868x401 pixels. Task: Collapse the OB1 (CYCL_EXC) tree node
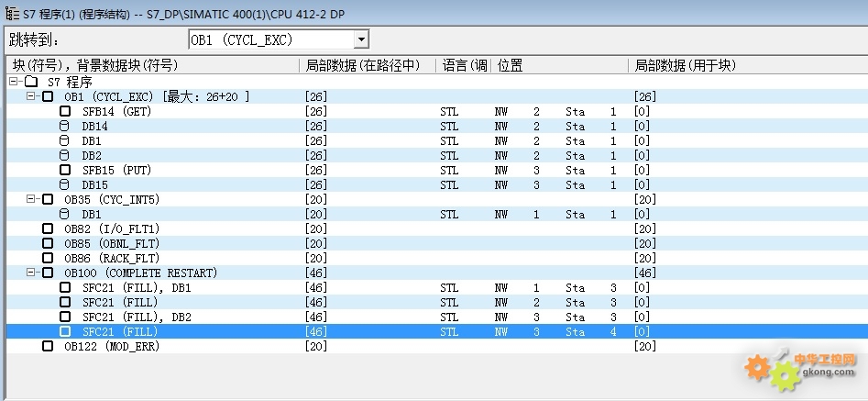(30, 96)
